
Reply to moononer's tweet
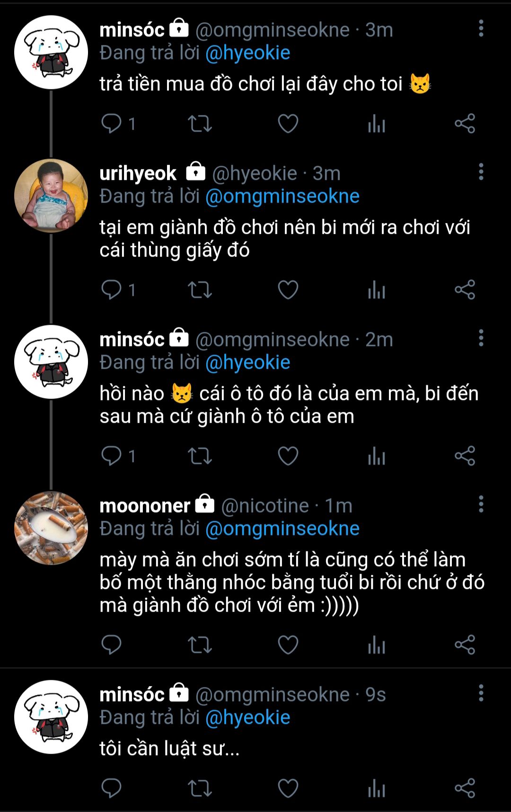pos(112,645)
